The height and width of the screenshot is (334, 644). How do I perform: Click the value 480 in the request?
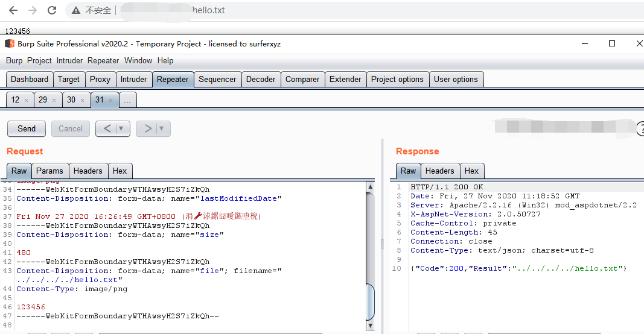tap(24, 253)
